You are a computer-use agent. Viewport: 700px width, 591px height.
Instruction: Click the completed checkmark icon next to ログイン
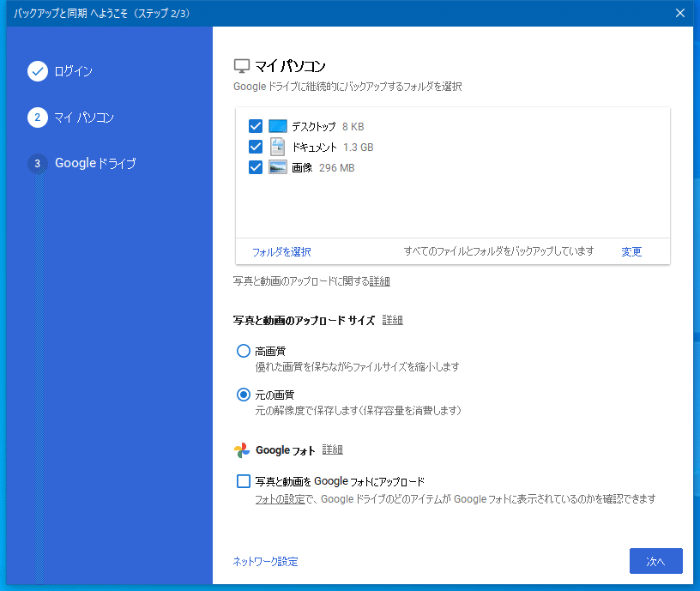click(38, 71)
